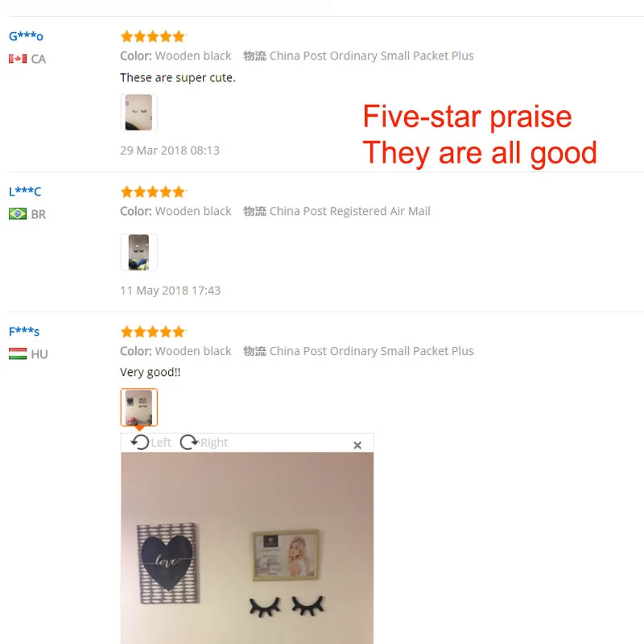644x644 pixels.
Task: Open reviewer G***o's profile
Action: point(26,36)
